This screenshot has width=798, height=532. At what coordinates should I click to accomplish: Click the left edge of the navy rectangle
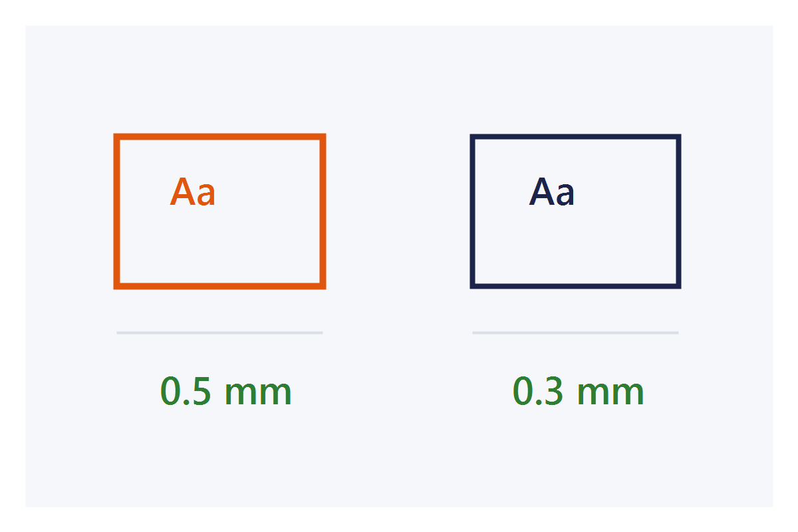tap(472, 211)
